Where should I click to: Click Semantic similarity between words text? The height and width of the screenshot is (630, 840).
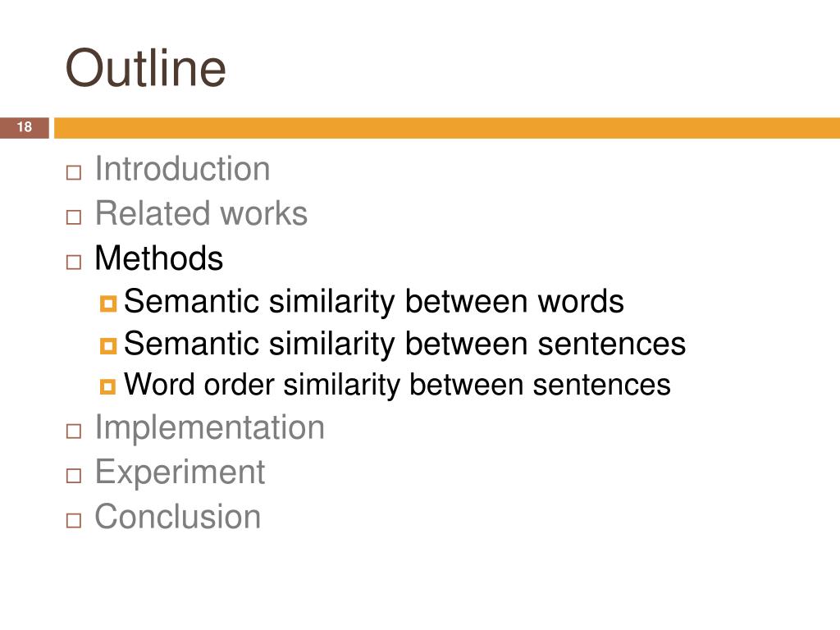point(374,301)
